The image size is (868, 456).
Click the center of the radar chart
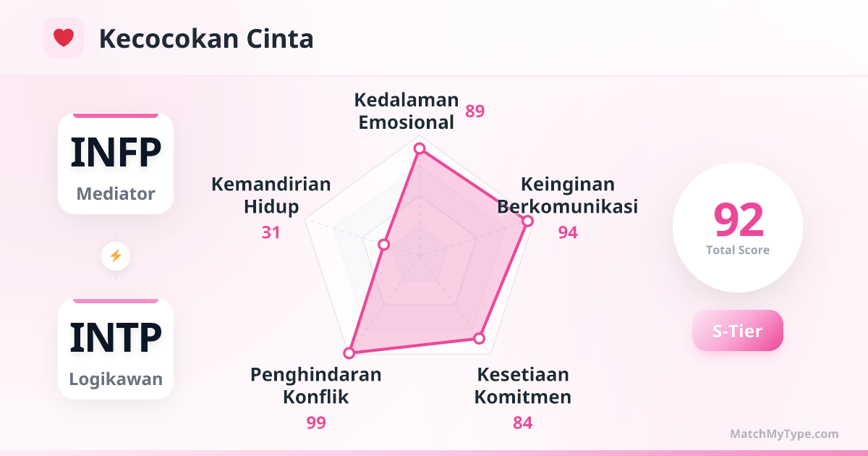[419, 256]
